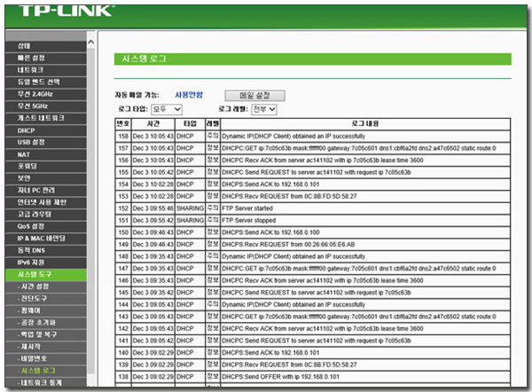Go to 게스트 네트워크 page
This screenshot has width=532, height=392.
[46, 118]
